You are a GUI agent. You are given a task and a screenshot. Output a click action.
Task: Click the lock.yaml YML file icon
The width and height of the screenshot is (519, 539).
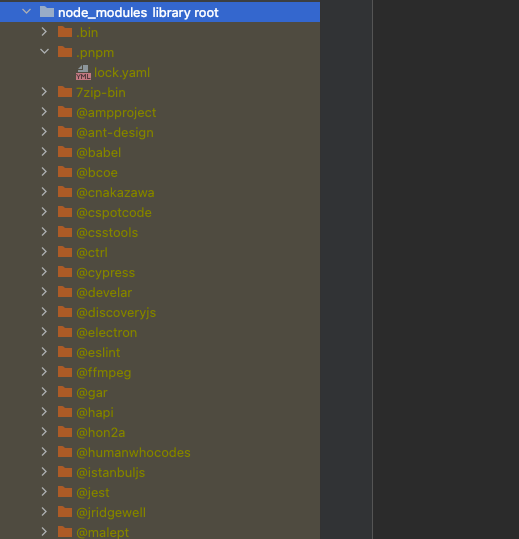pos(83,73)
